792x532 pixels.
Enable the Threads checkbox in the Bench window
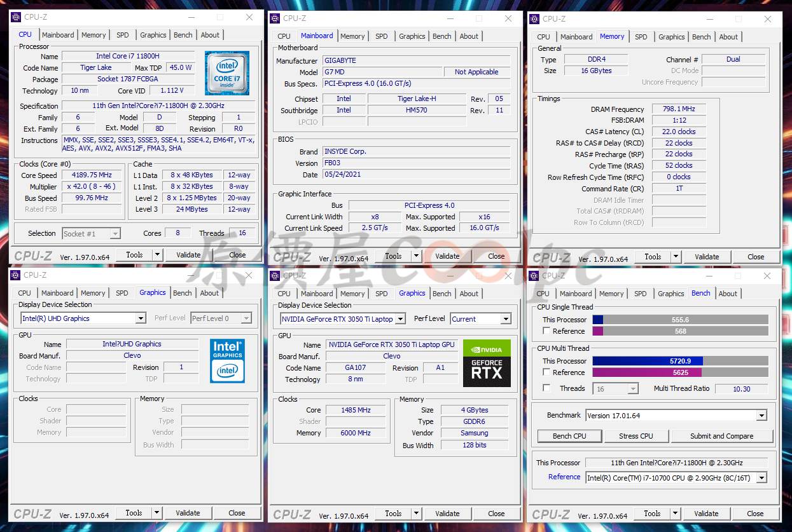click(x=546, y=388)
